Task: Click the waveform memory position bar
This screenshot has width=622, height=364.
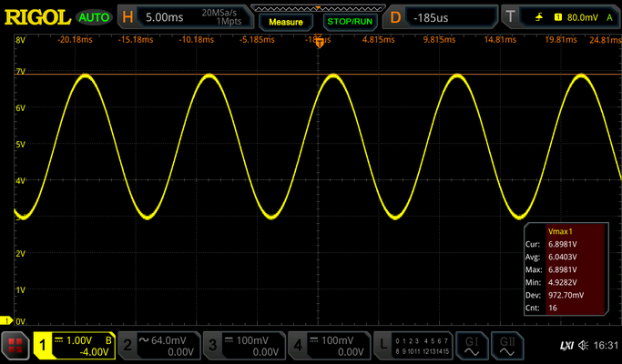Action: pyautogui.click(x=318, y=8)
